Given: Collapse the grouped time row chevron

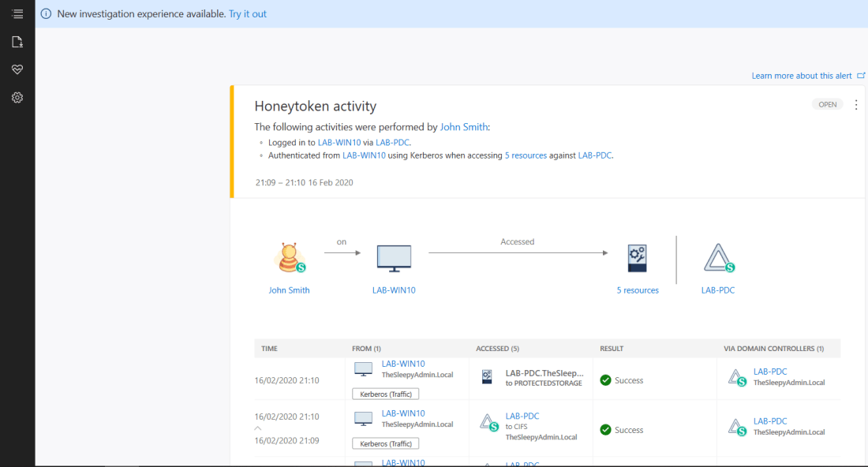Looking at the screenshot, I should 257,428.
